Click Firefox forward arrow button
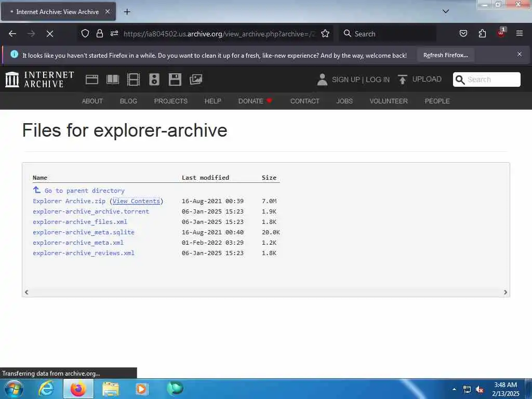Image resolution: width=532 pixels, height=399 pixels. coord(31,34)
